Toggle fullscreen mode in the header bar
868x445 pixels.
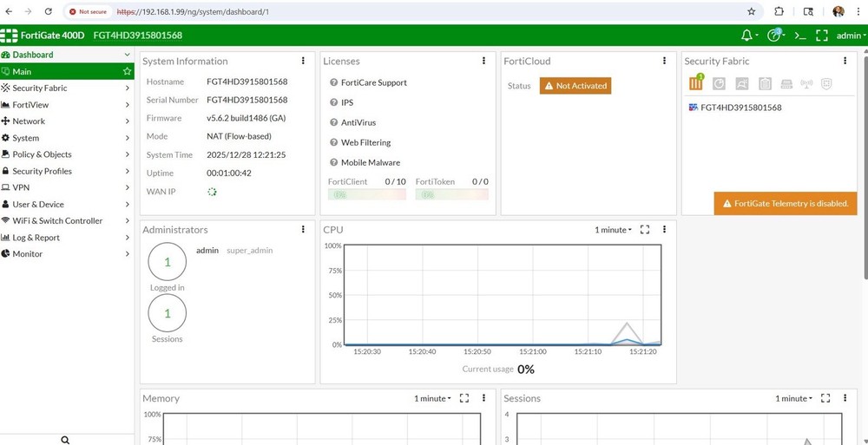821,36
